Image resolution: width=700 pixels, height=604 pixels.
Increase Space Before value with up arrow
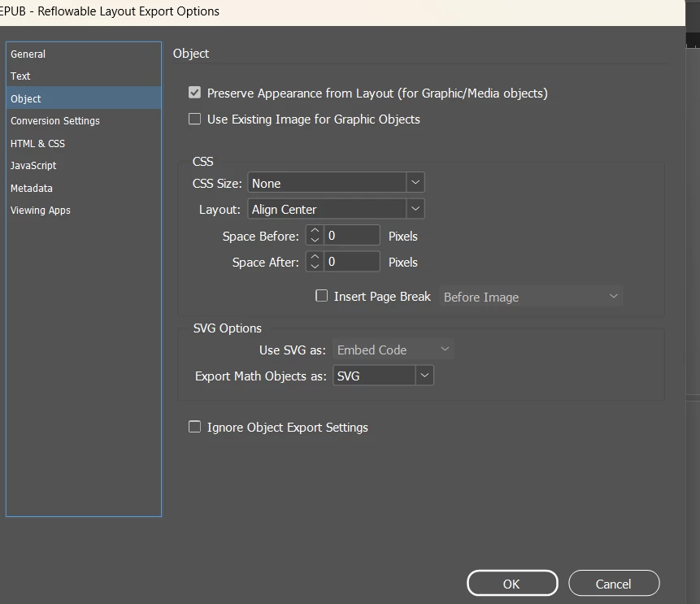315,231
